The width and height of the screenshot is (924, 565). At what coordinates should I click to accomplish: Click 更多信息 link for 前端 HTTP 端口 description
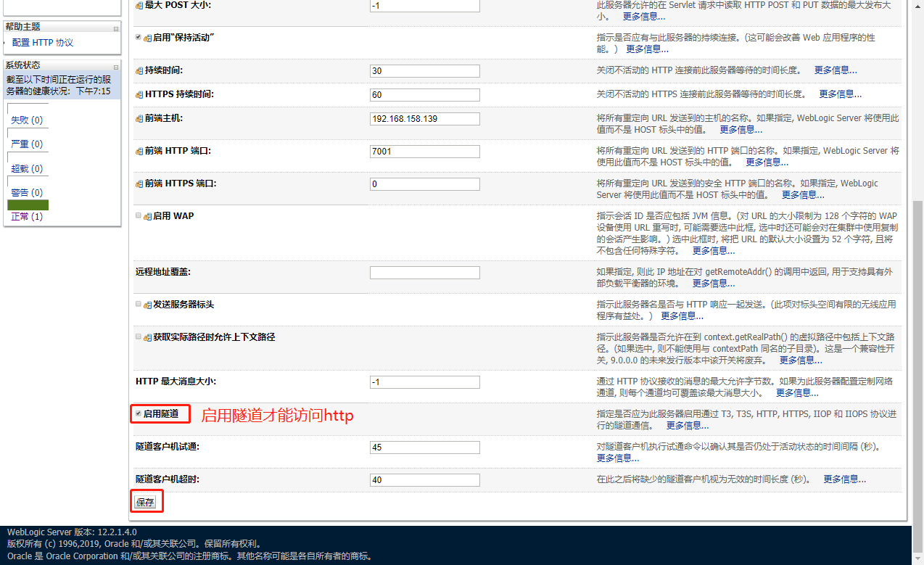pos(767,162)
